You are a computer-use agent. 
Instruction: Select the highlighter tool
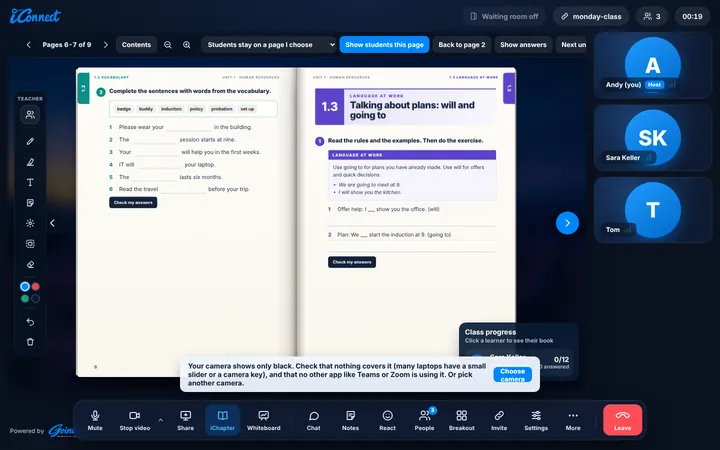click(30, 162)
